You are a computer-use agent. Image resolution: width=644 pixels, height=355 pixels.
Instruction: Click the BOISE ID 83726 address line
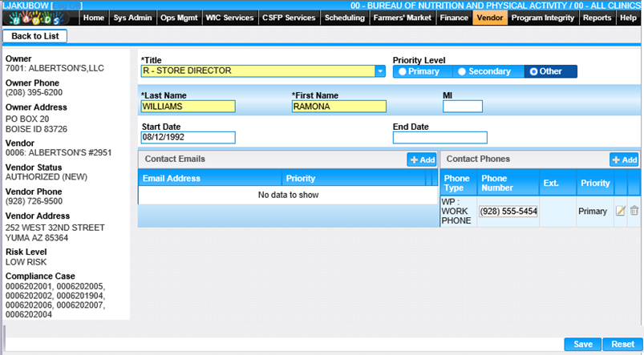(36, 129)
